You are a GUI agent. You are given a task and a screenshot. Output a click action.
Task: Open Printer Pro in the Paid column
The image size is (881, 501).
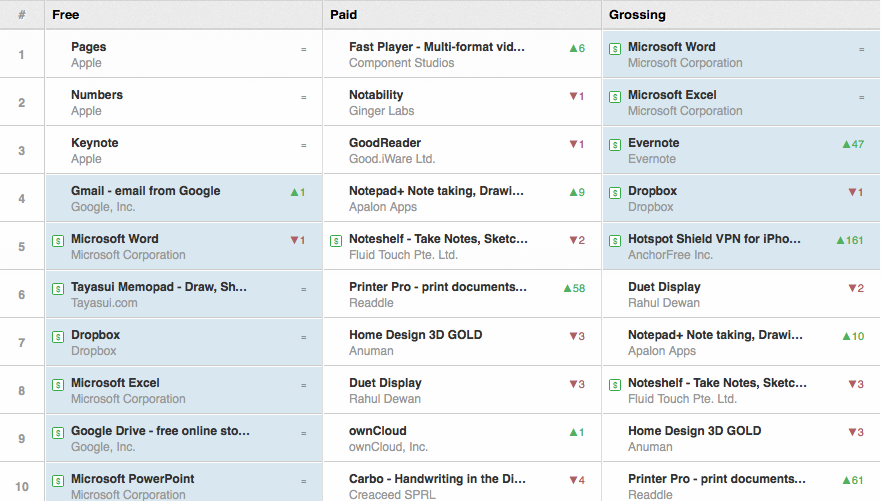tap(438, 286)
